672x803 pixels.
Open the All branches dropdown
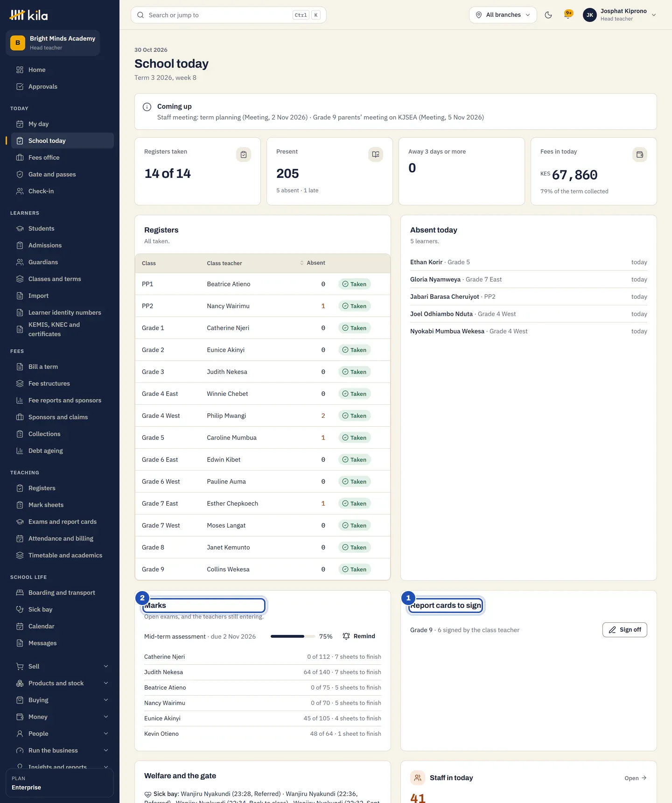(x=503, y=15)
